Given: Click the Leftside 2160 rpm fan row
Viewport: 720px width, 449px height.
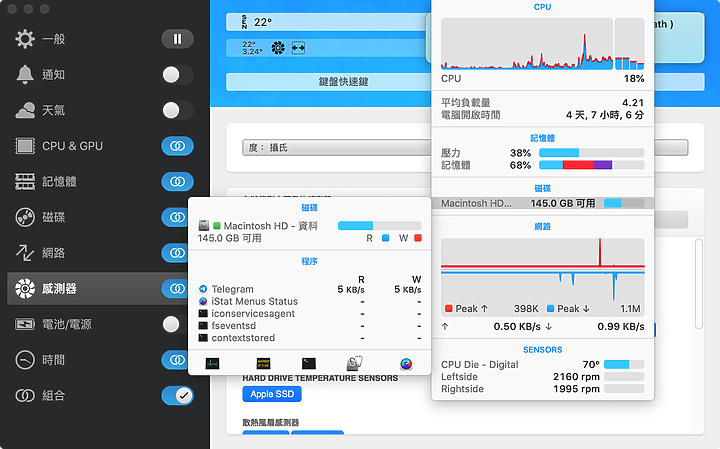Looking at the screenshot, I should (542, 377).
